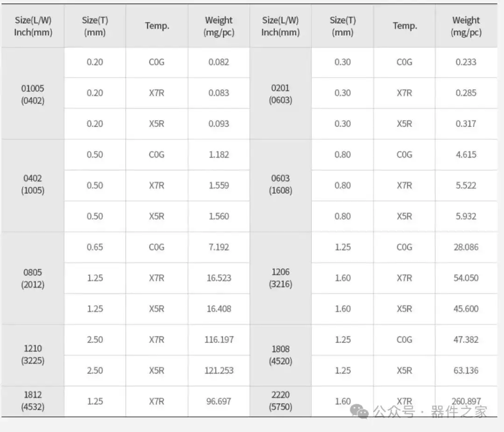Click the 0402 (1005) size cell

click(33, 185)
